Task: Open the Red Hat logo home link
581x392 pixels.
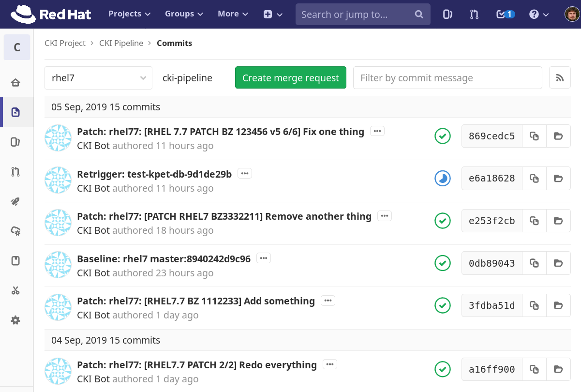Action: (x=51, y=14)
